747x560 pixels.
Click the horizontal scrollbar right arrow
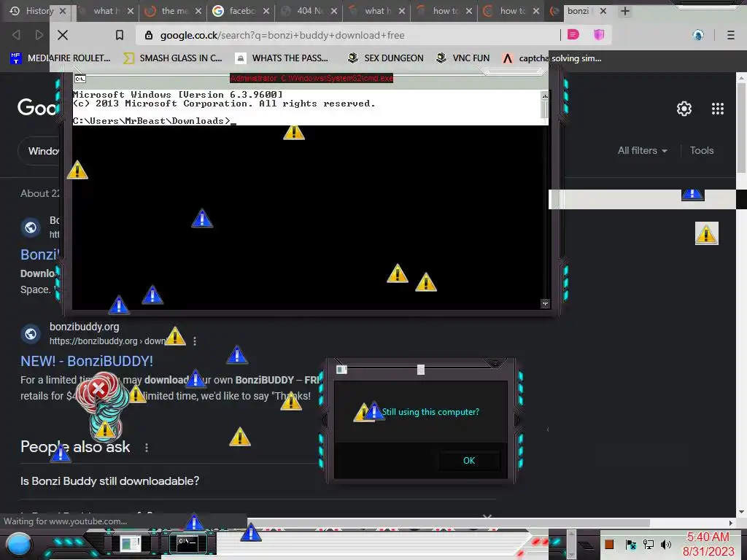[731, 523]
